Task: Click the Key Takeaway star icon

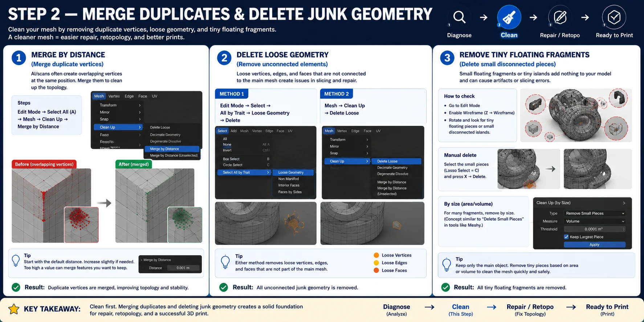Action: click(x=14, y=309)
